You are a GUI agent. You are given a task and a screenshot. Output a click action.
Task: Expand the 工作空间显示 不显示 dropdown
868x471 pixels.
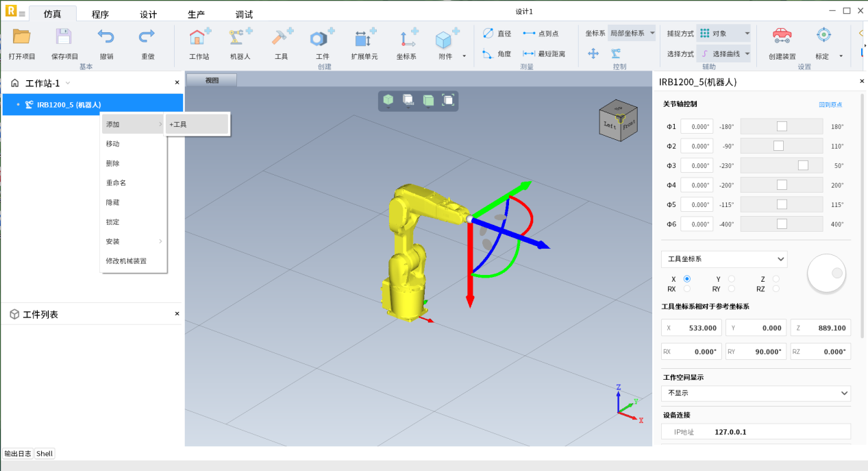pyautogui.click(x=756, y=393)
